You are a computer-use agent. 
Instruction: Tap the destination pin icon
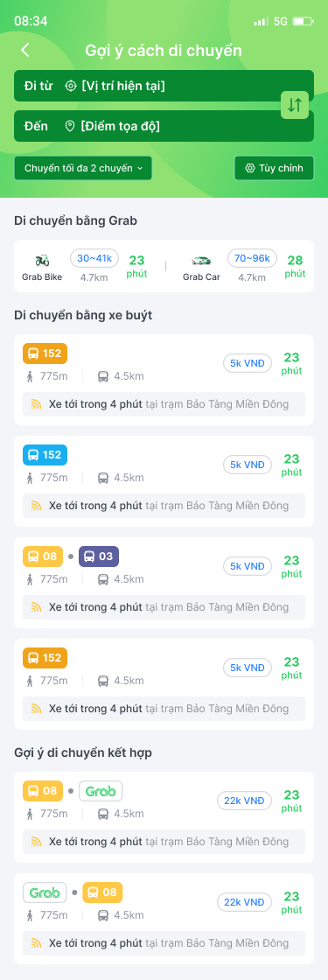[70, 126]
